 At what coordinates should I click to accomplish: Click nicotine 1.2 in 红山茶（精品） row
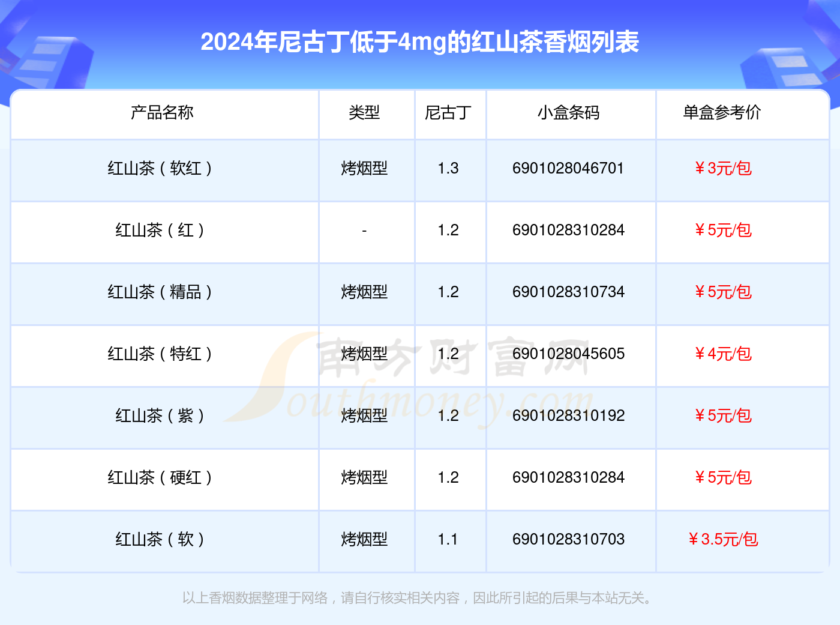(448, 292)
